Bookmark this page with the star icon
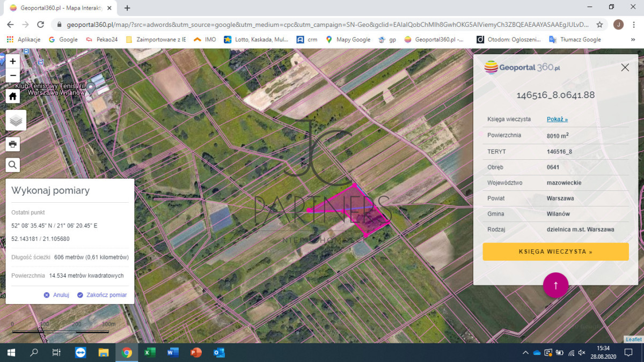 599,25
